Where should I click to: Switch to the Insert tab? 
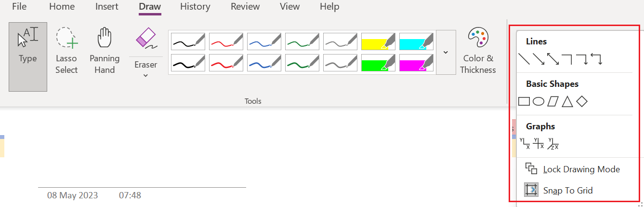(x=106, y=7)
